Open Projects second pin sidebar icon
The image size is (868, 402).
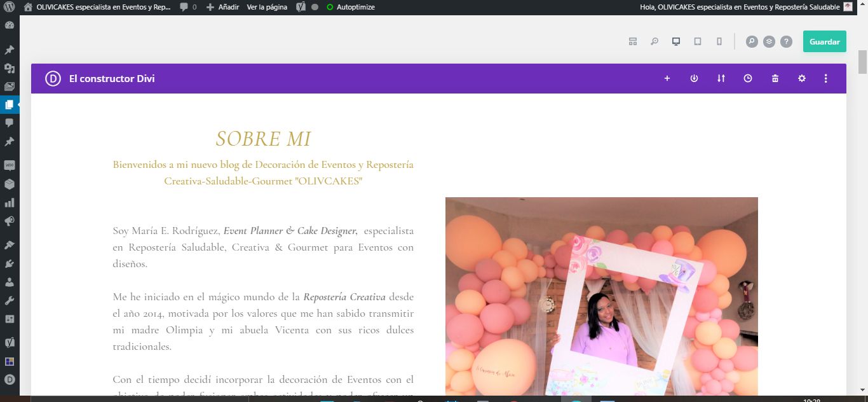pyautogui.click(x=10, y=141)
